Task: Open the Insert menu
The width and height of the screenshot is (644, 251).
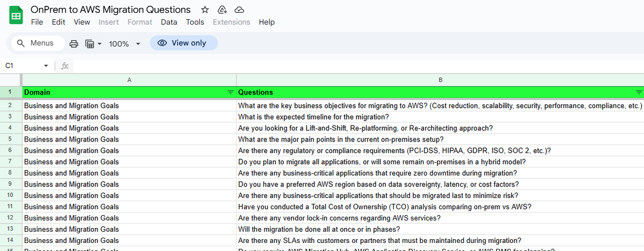Action: point(109,22)
